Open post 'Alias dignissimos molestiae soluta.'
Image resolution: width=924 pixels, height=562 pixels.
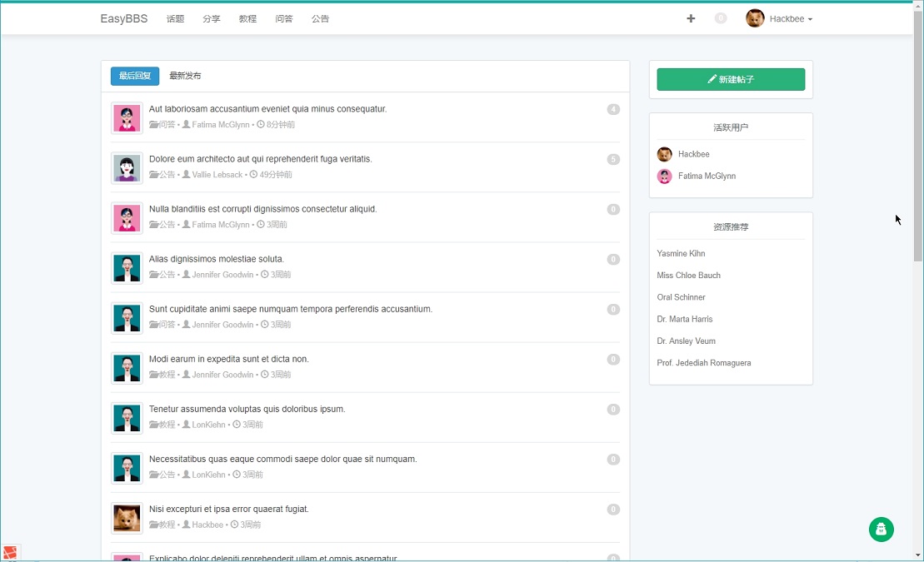pos(217,259)
